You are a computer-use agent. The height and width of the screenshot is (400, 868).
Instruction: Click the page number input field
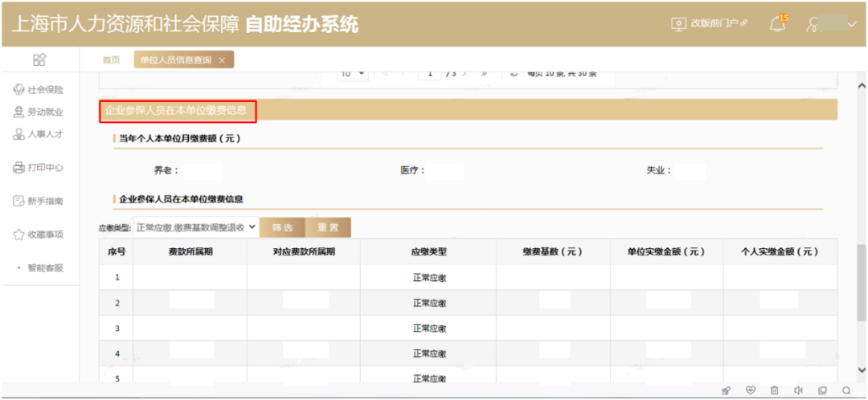point(431,74)
